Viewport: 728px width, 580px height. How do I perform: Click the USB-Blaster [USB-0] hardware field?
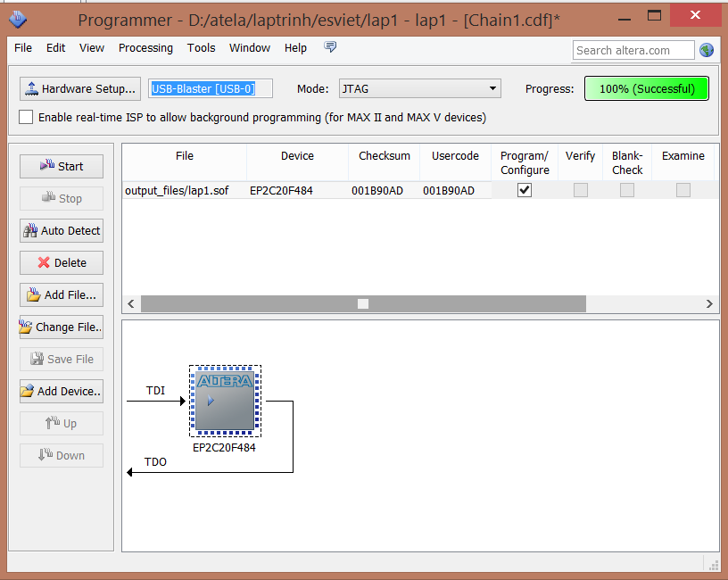pyautogui.click(x=211, y=88)
